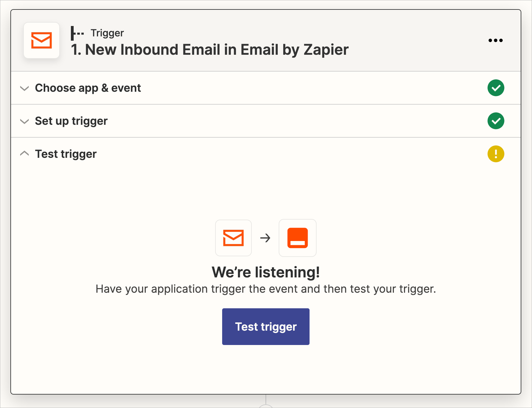Click the step title New Inbound Email

(x=210, y=50)
